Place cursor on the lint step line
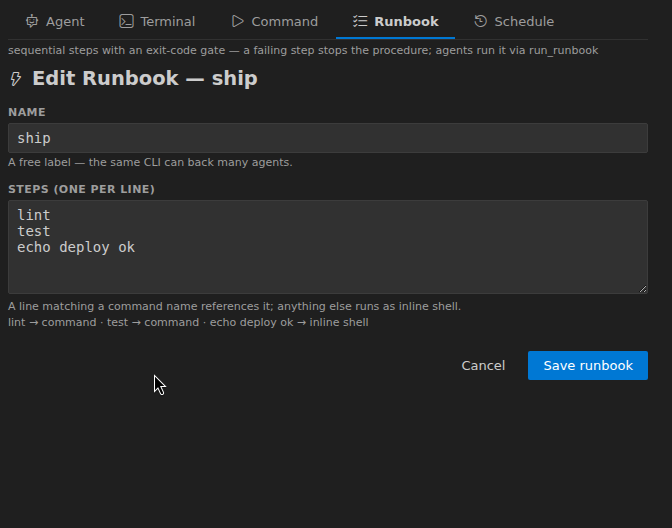This screenshot has width=672, height=528. click(34, 215)
